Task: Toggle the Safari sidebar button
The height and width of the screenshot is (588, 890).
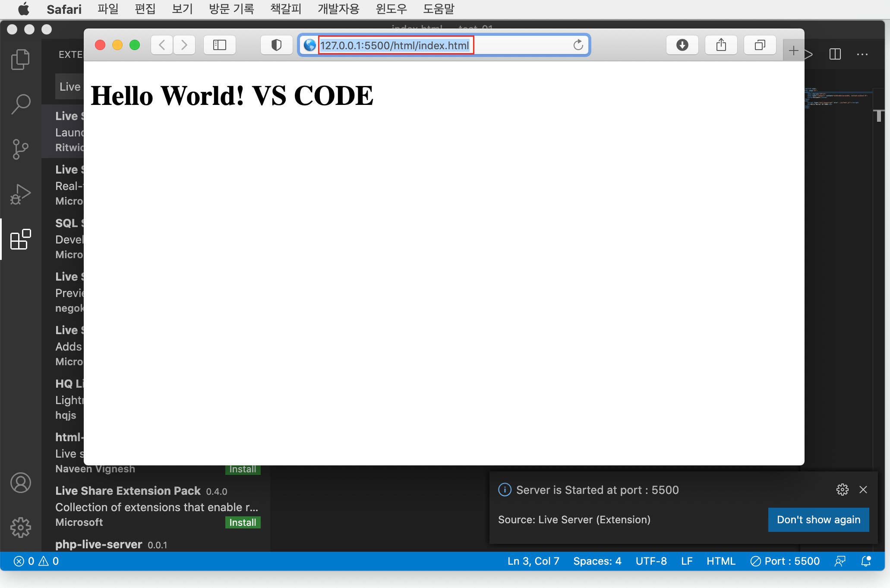Action: coord(219,45)
